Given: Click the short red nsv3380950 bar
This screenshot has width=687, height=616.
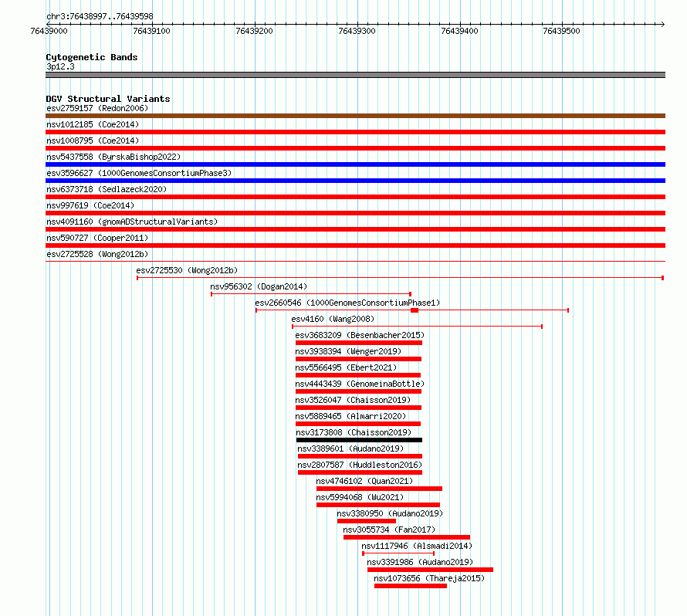Looking at the screenshot, I should click(367, 521).
